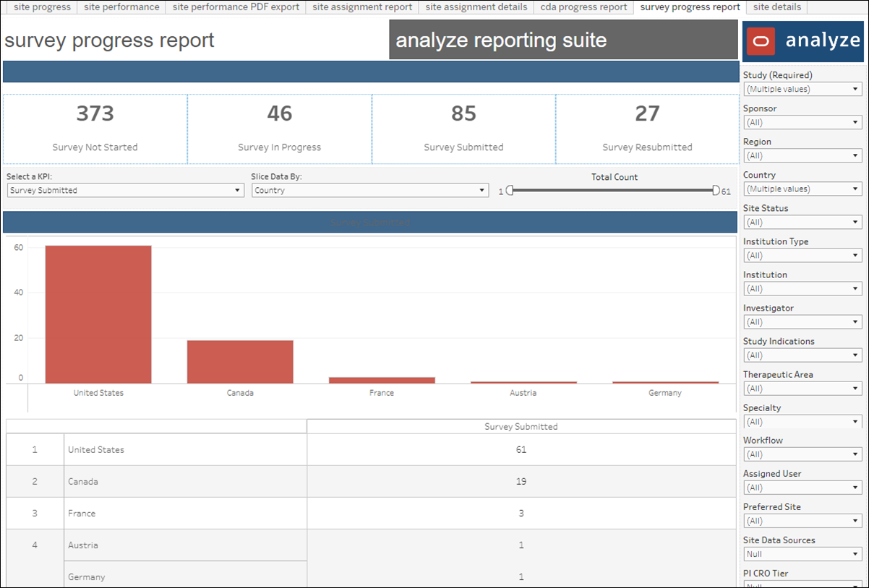Viewport: 869px width, 588px height.
Task: Go to the site assignment report tab
Action: tap(362, 7)
